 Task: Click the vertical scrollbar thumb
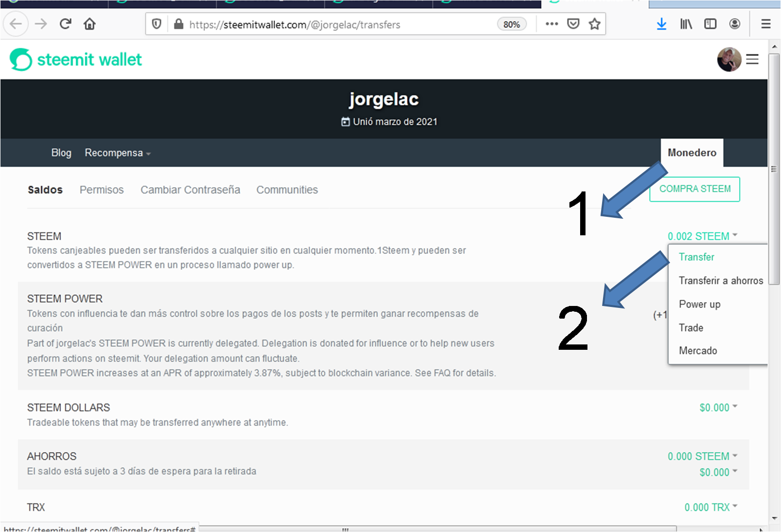point(774,168)
